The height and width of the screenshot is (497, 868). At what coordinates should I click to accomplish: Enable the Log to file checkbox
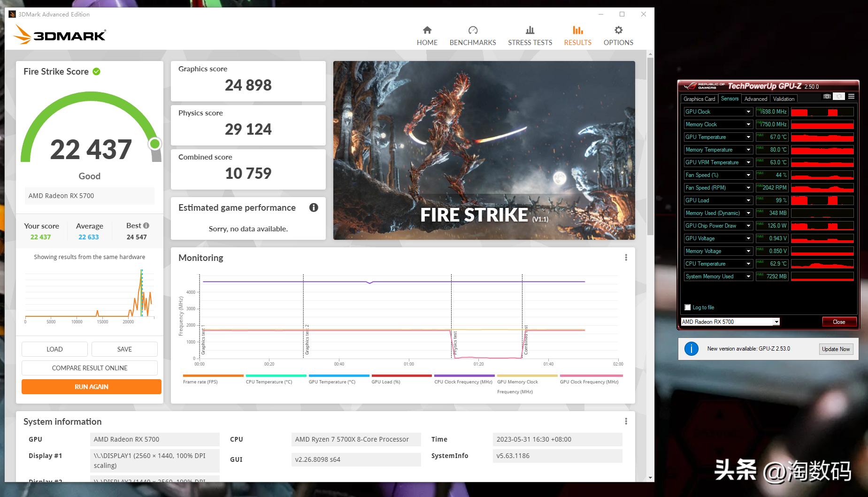tap(688, 307)
